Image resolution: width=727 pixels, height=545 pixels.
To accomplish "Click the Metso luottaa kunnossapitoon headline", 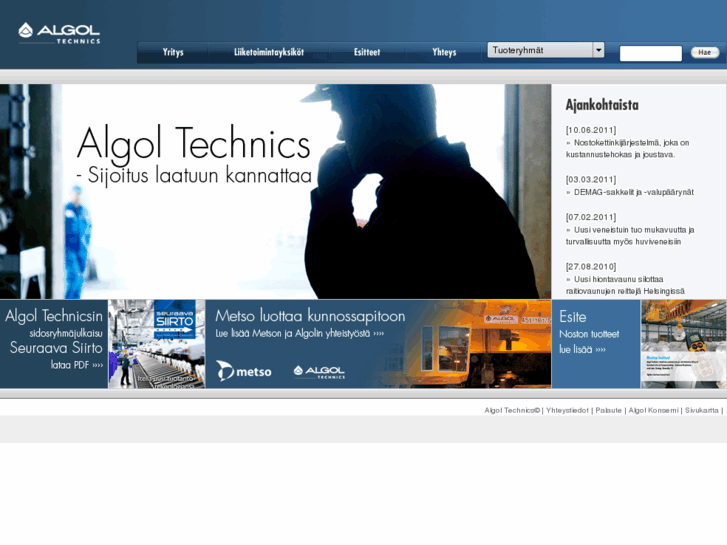I will [310, 316].
